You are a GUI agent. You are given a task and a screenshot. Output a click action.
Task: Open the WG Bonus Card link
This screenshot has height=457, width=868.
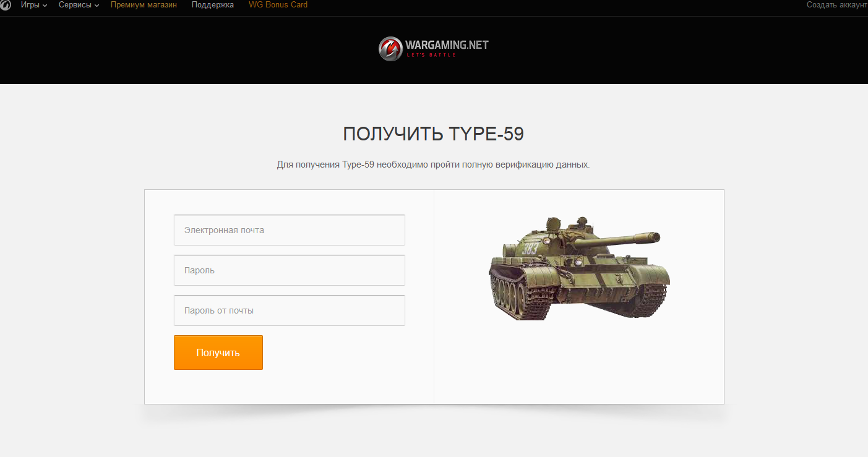(278, 5)
